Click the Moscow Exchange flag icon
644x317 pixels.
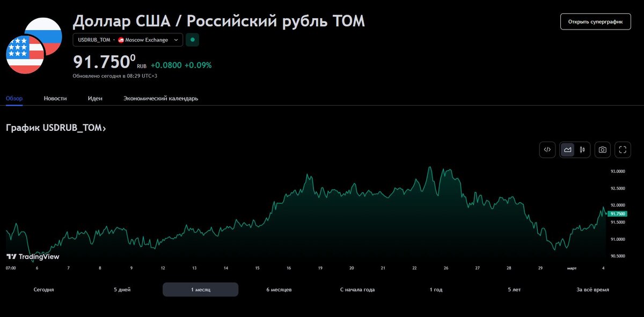(x=122, y=40)
